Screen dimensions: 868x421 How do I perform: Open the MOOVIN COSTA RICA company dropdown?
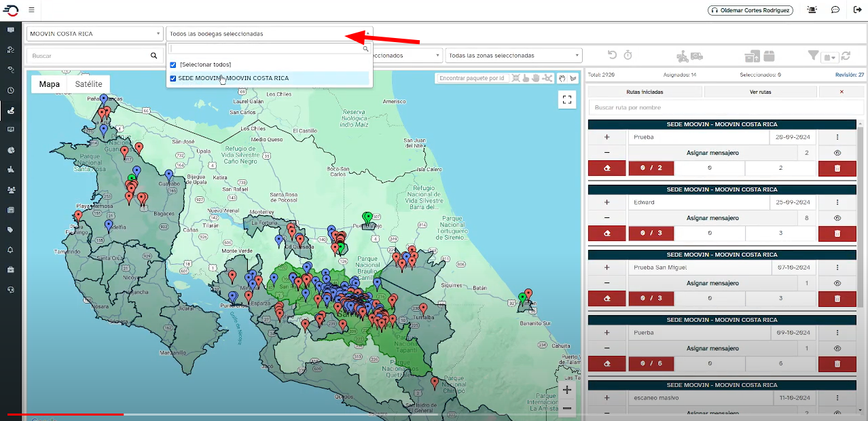94,34
